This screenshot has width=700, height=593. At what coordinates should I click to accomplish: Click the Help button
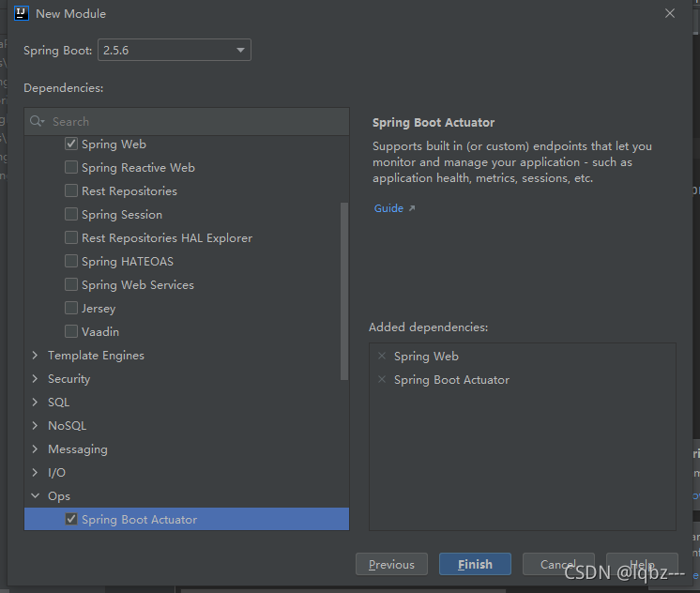click(x=642, y=564)
